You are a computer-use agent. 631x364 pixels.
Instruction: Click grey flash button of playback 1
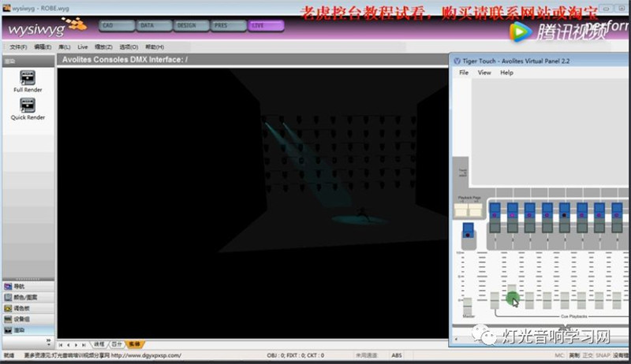(495, 226)
